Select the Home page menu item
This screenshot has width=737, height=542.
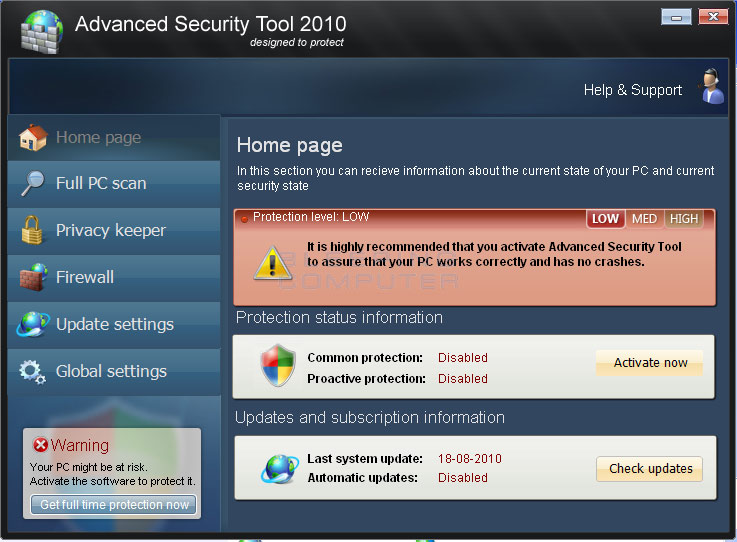(114, 138)
